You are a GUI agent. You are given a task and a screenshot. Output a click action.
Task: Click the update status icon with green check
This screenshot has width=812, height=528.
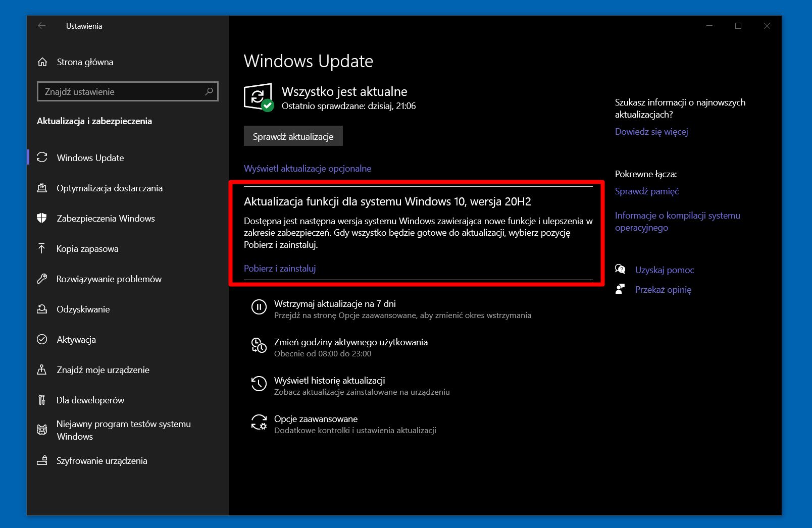(259, 97)
